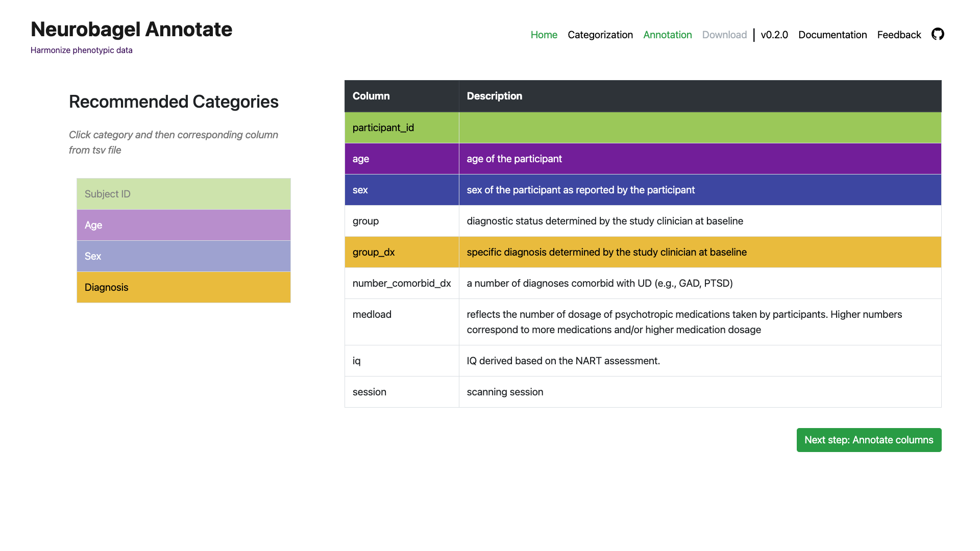Click the medload column row
Viewport: 980px width, 551px height.
tap(510, 322)
